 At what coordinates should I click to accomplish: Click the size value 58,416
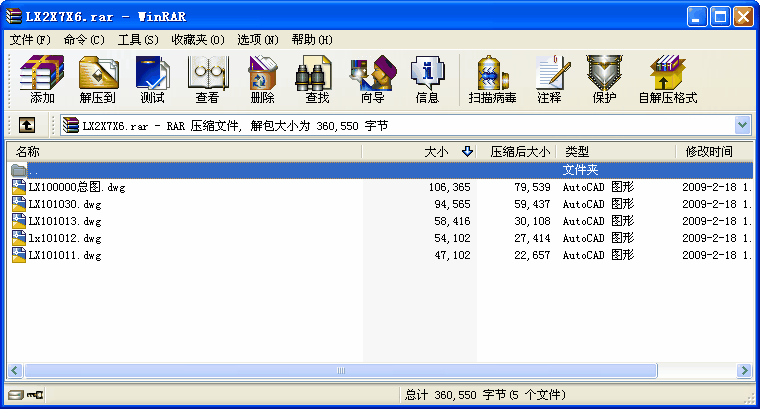452,221
